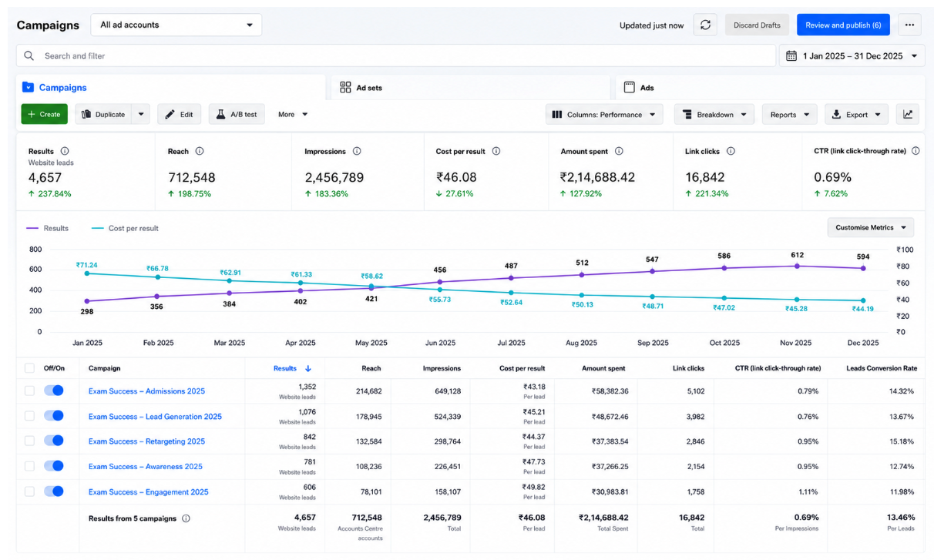Open the Columns: Performance dropdown
934x560 pixels.
point(604,114)
